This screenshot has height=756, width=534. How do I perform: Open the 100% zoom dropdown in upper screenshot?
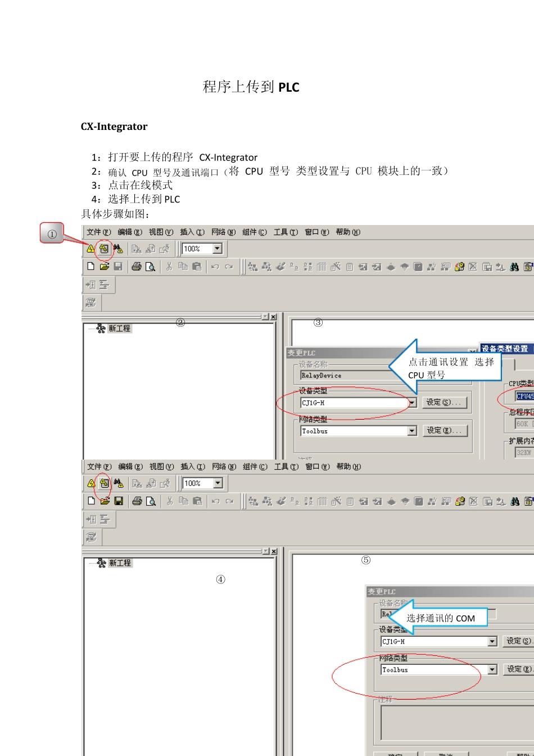[x=217, y=249]
